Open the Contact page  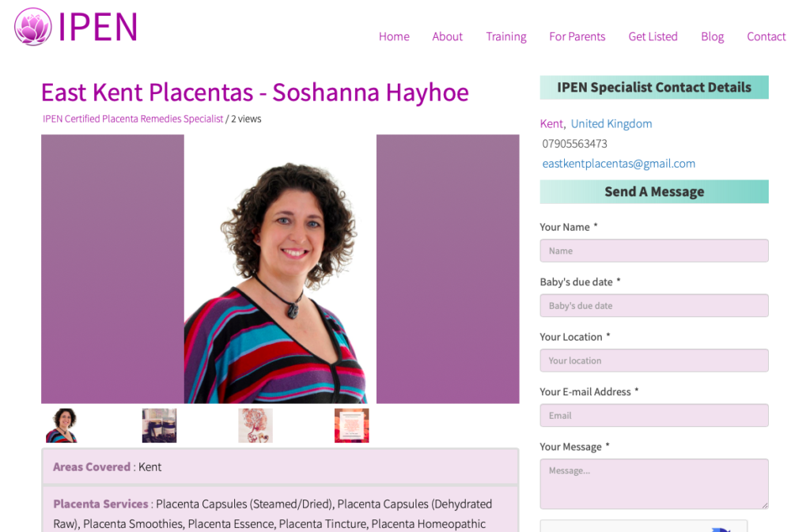pyautogui.click(x=766, y=36)
